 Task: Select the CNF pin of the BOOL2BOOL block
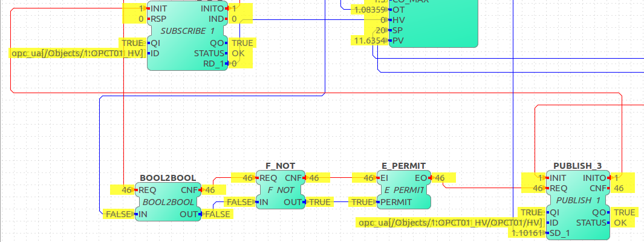coord(189,190)
